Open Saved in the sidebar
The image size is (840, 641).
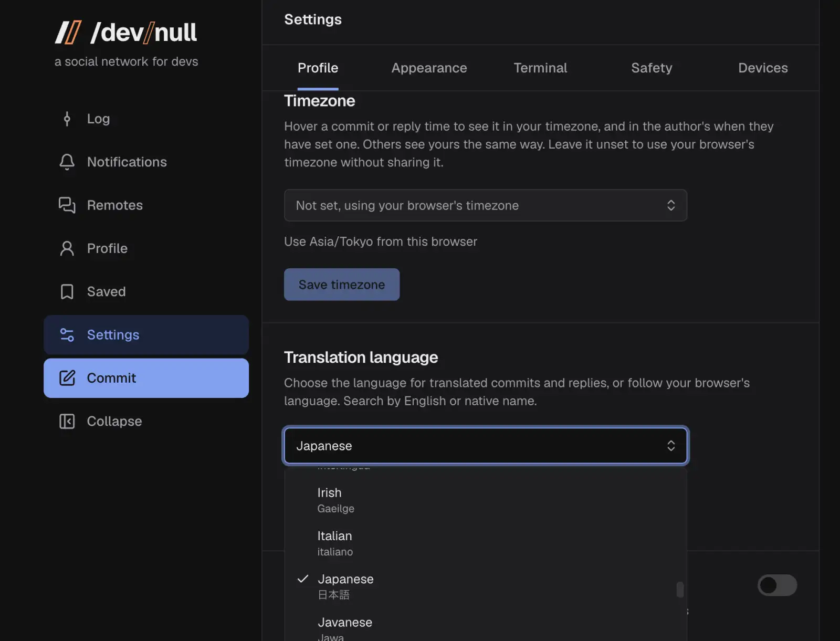pos(146,291)
